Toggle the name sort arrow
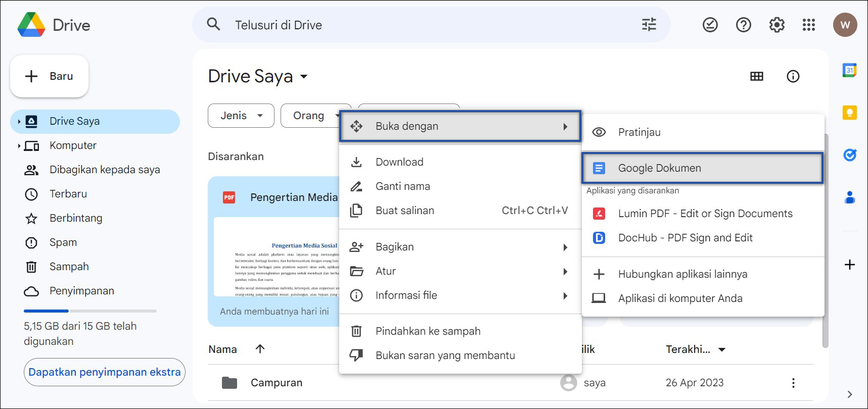The height and width of the screenshot is (409, 868). [x=260, y=349]
